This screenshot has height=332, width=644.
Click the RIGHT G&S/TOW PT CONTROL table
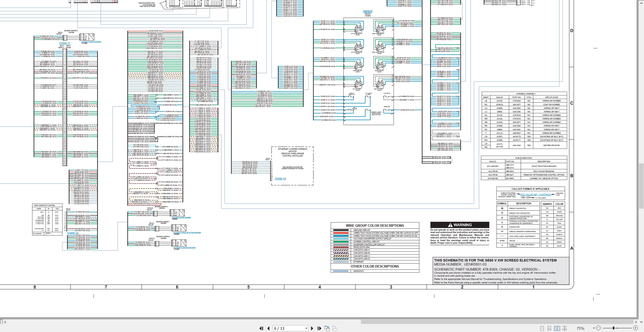tap(47, 219)
